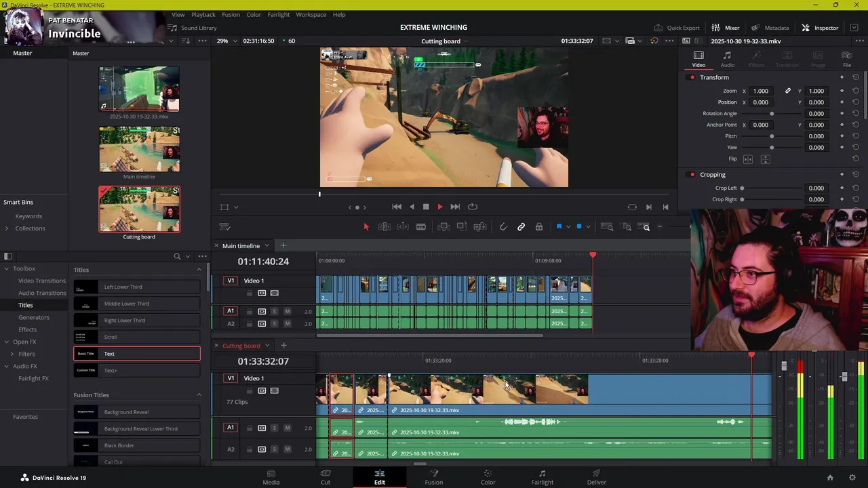868x488 pixels.
Task: Click the Quick Export button
Action: click(677, 28)
